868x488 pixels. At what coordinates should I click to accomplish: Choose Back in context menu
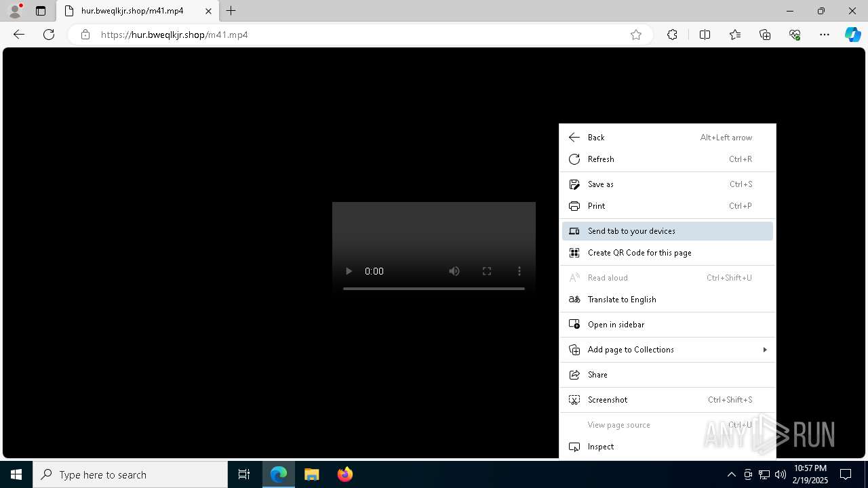[667, 138]
